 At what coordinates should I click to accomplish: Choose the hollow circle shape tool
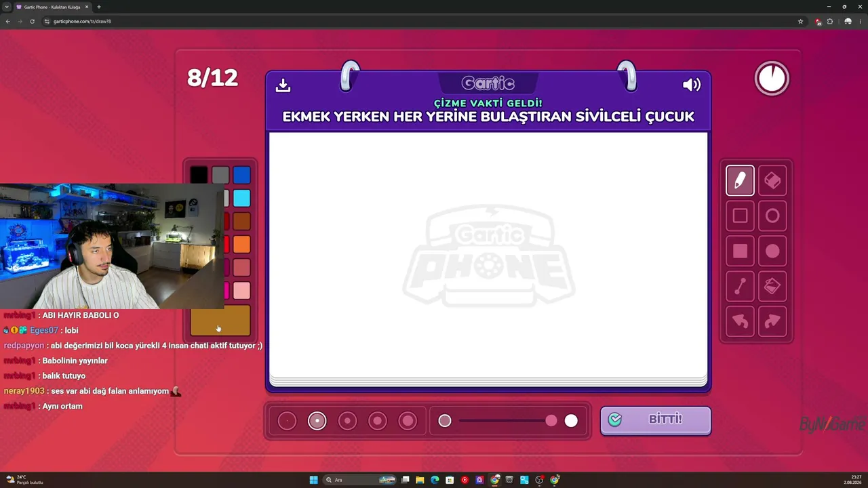point(772,216)
